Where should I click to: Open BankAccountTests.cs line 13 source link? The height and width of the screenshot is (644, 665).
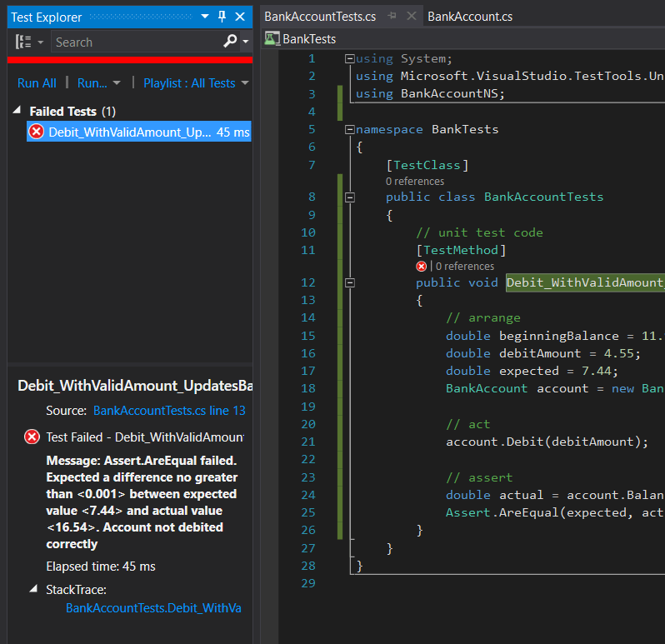click(169, 411)
